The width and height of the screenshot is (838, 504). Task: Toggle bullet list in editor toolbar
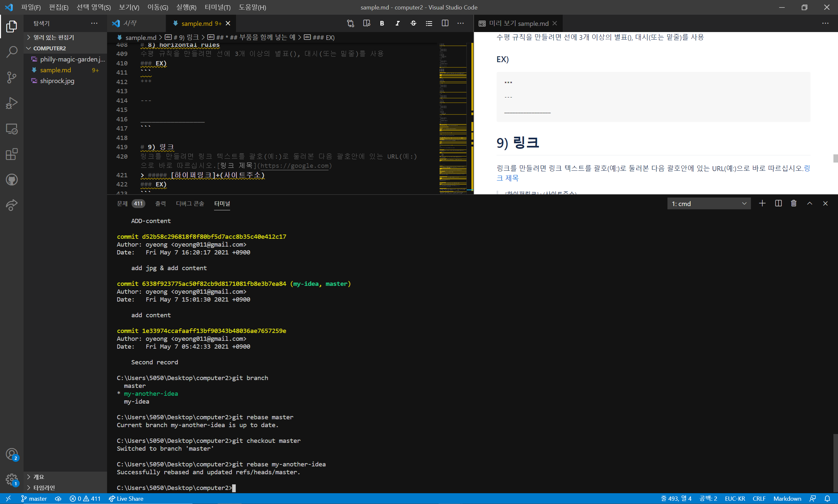(429, 24)
